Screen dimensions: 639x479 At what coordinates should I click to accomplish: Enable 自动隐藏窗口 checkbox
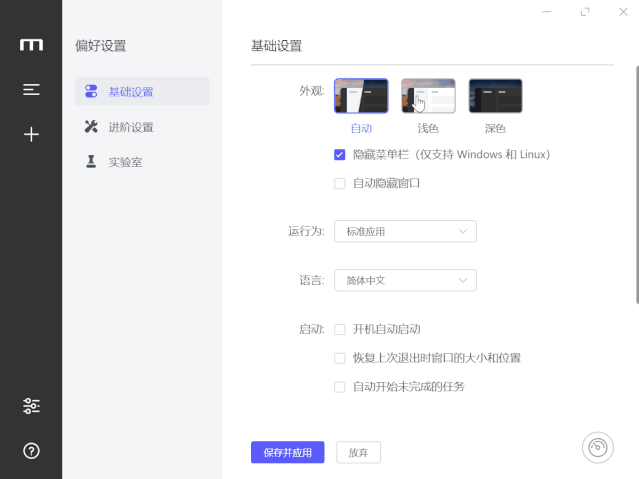coord(339,183)
